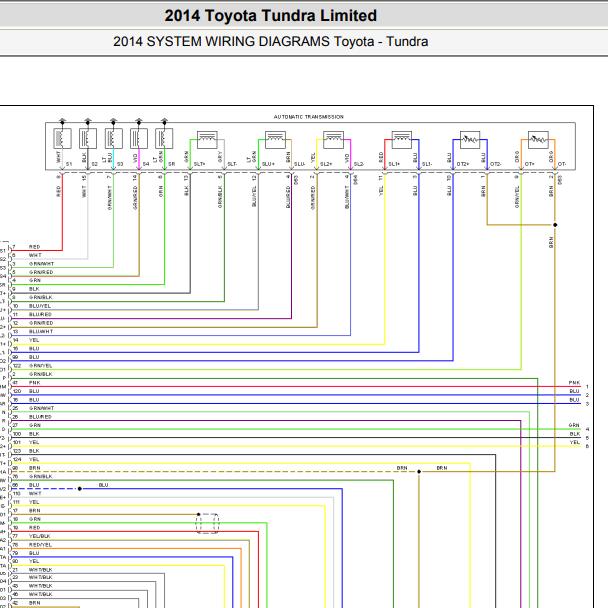
Task: Click the SR solenoid coil symbol
Action: (164, 138)
